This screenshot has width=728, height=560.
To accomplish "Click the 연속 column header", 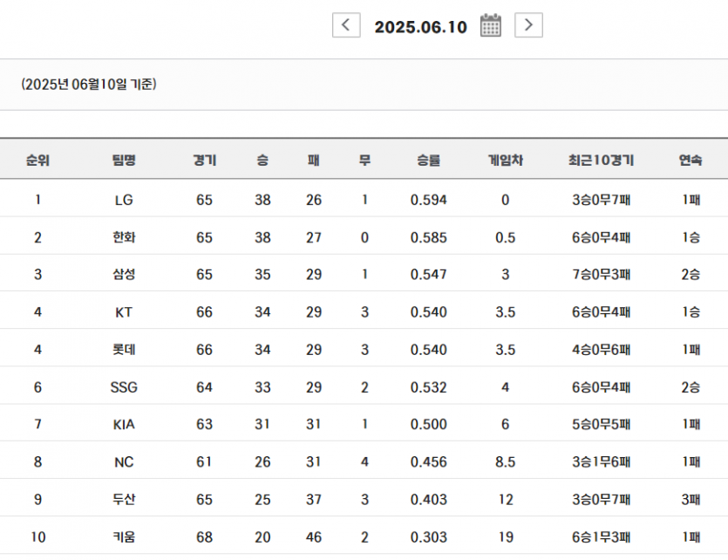I will coord(691,160).
